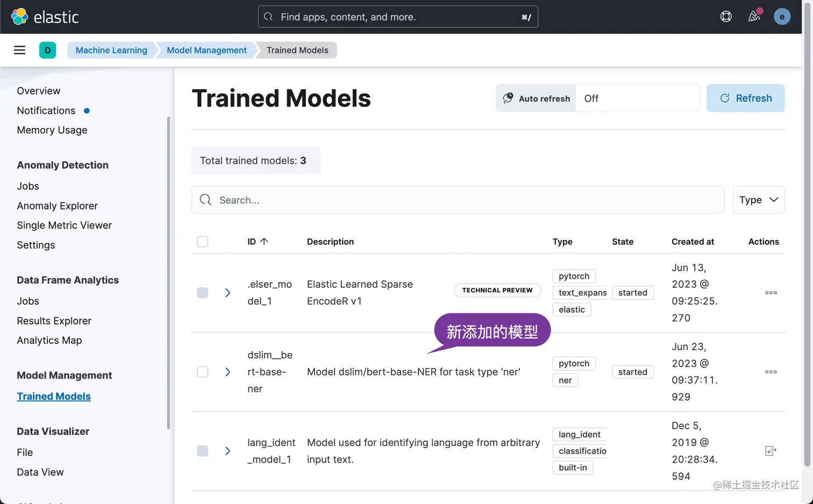Open actions menu for dslim__bert-base-ner
Screen dimensions: 813x504
771,372
